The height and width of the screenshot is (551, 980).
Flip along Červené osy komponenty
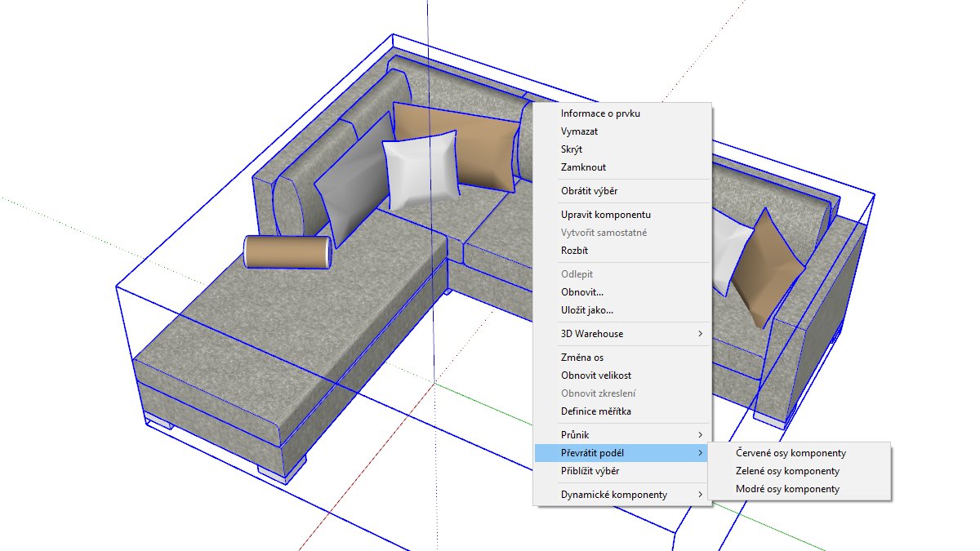coord(791,453)
